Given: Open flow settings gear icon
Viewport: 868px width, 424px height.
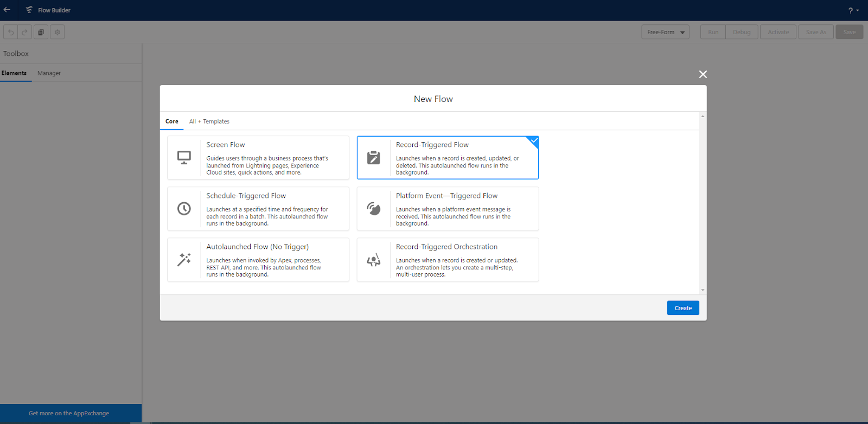Looking at the screenshot, I should pos(57,32).
